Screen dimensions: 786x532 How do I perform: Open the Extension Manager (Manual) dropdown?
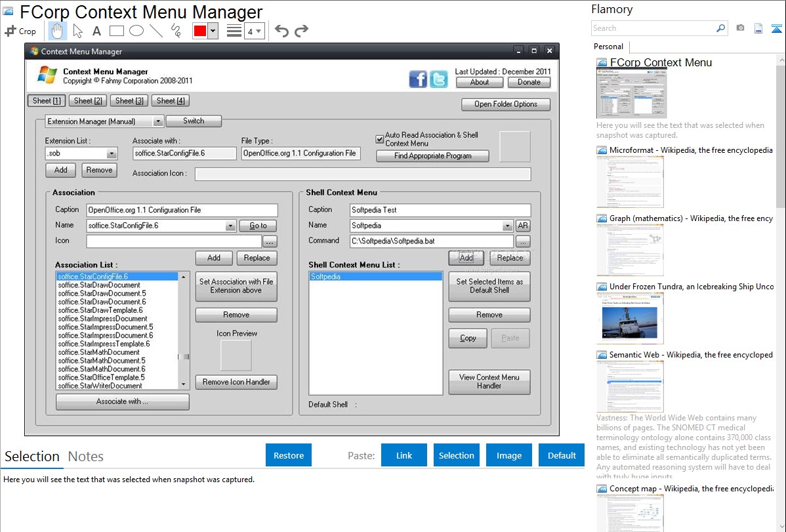click(x=158, y=121)
